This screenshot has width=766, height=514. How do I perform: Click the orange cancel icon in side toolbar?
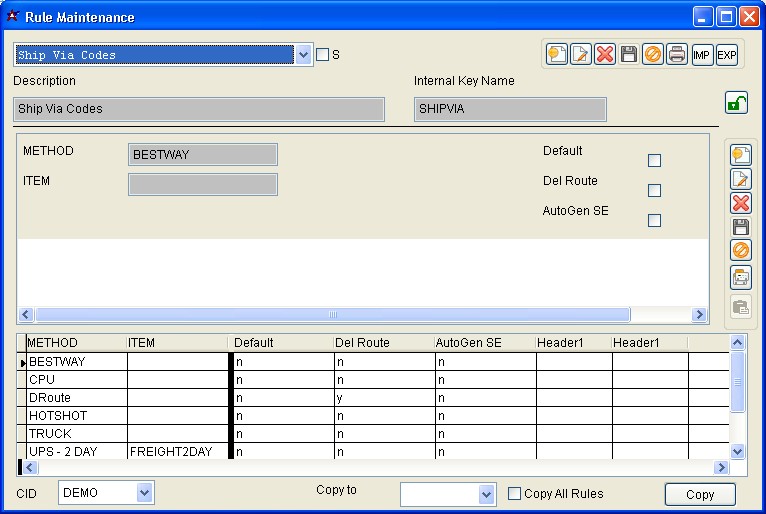click(x=741, y=251)
